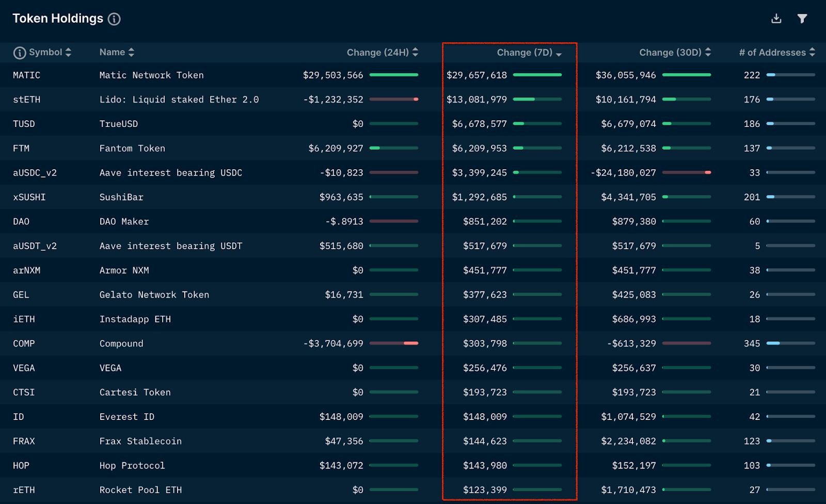Click the iETH symbol
The width and height of the screenshot is (826, 504).
pyautogui.click(x=24, y=319)
